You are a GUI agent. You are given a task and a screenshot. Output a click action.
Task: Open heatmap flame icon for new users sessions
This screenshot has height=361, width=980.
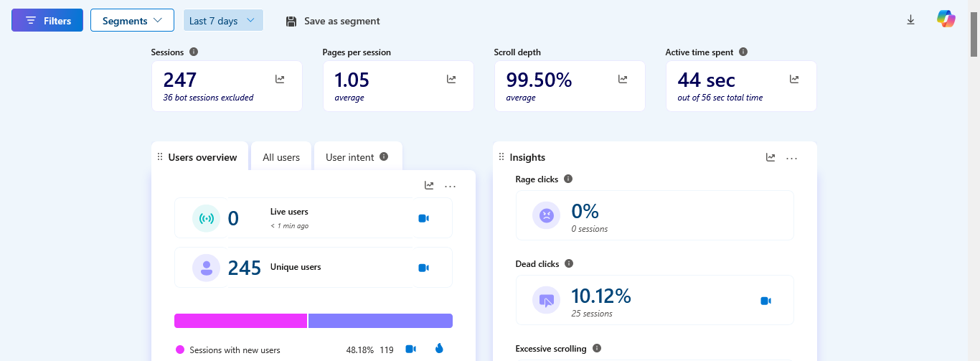pyautogui.click(x=439, y=349)
